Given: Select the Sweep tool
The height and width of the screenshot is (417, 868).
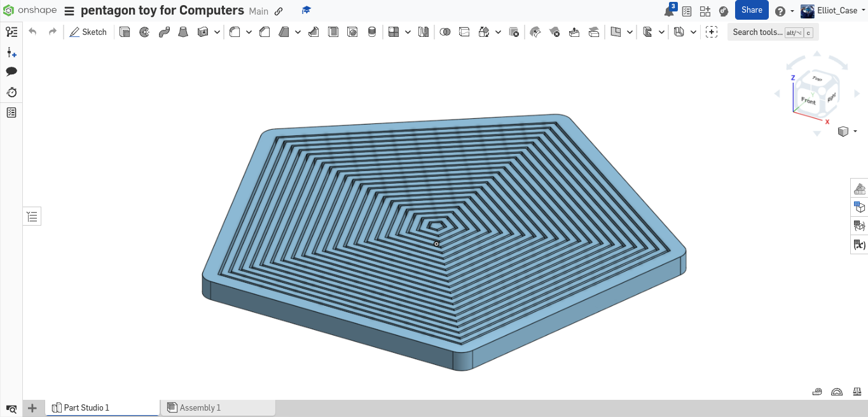Looking at the screenshot, I should tap(164, 32).
